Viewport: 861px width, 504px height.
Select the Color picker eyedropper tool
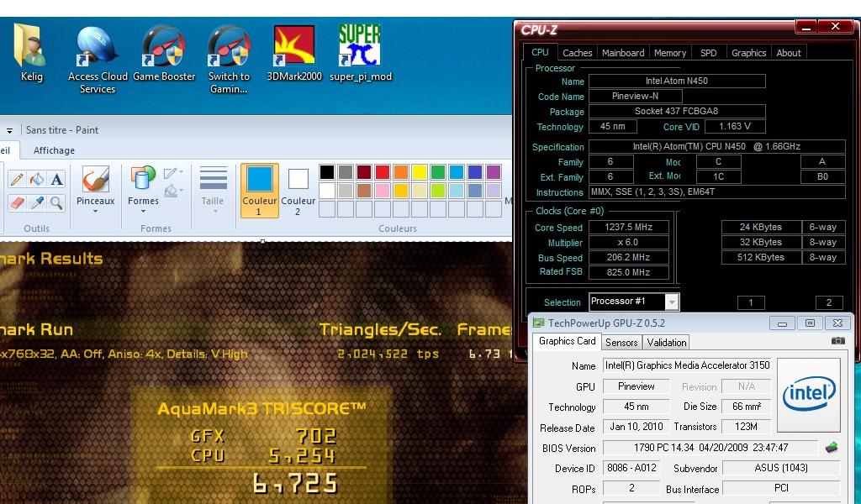37,202
